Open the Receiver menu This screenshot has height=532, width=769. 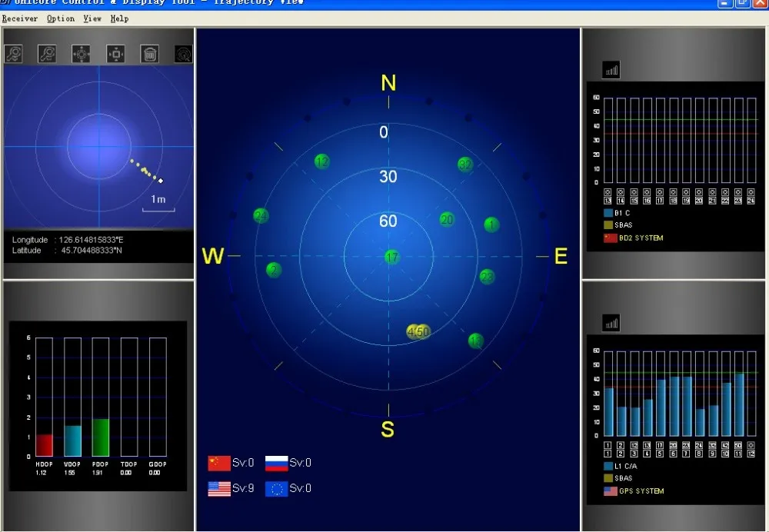pyautogui.click(x=20, y=18)
